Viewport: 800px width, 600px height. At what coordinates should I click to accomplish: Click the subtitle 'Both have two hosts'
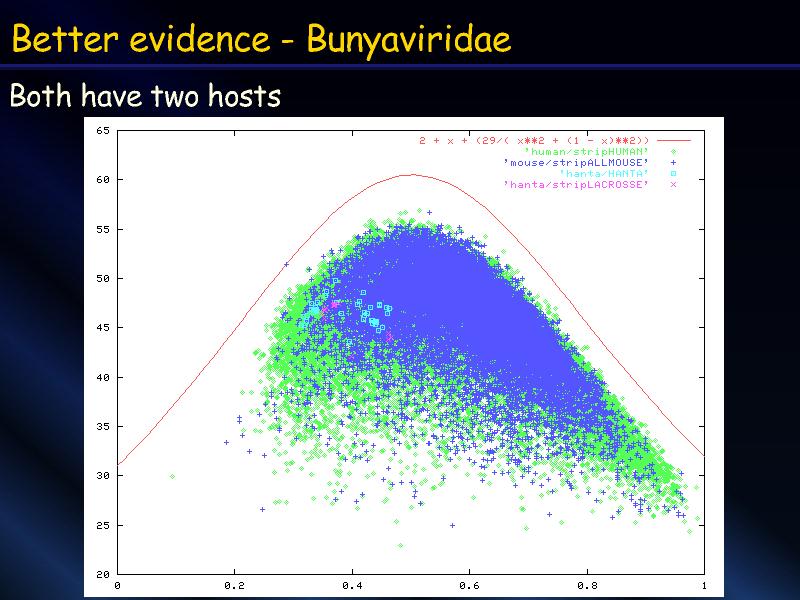(145, 97)
